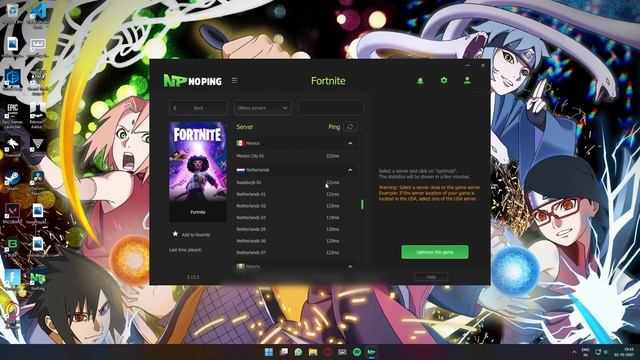Click the star icon to add to favorite
This screenshot has width=640, height=360.
tap(175, 234)
